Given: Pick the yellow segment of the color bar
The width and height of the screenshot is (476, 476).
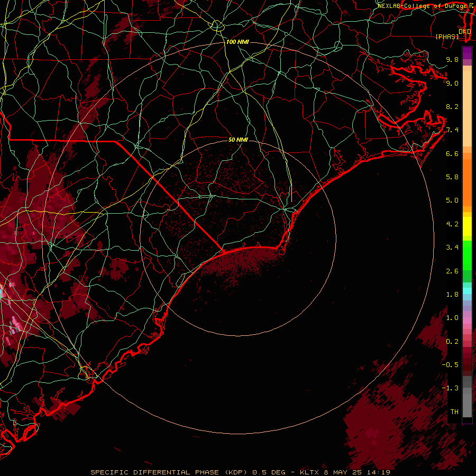Looking at the screenshot, I should pos(467,226).
